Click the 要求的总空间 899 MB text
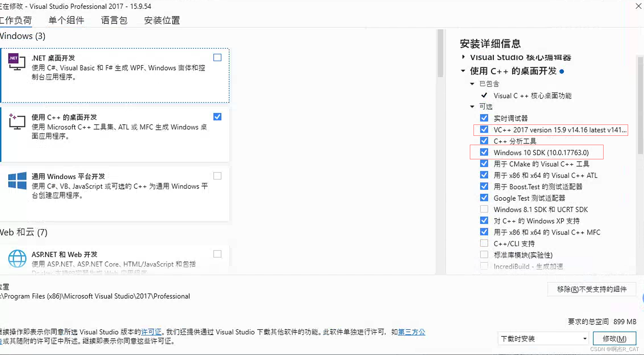This screenshot has width=644, height=355. 602,322
